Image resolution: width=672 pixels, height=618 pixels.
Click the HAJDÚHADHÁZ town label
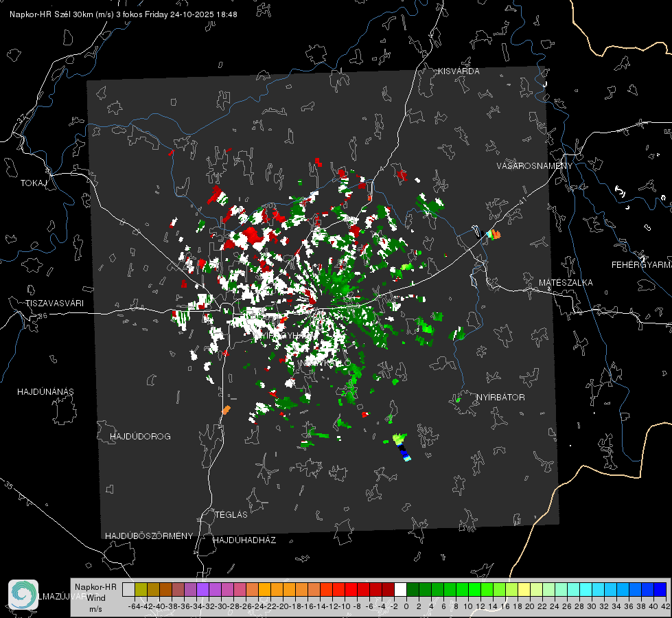pos(244,540)
